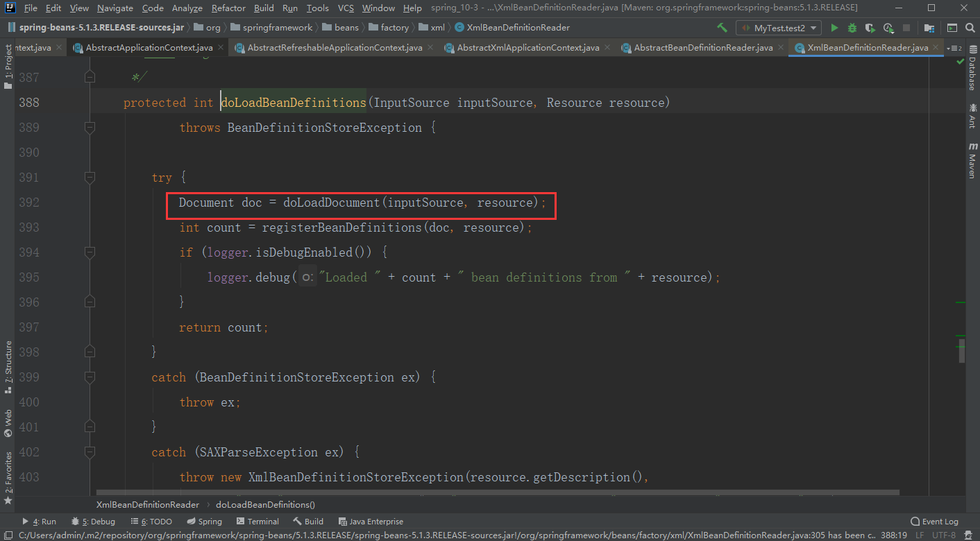The height and width of the screenshot is (541, 980).
Task: Open the Refactor menu
Action: [228, 8]
